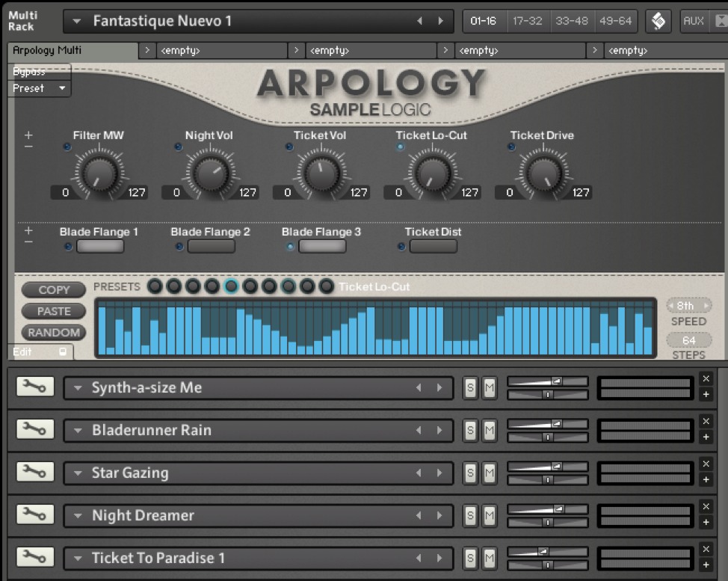Screen dimensions: 728x581
Task: Enable the Blade Flange 3 switch
Action: pyautogui.click(x=321, y=247)
